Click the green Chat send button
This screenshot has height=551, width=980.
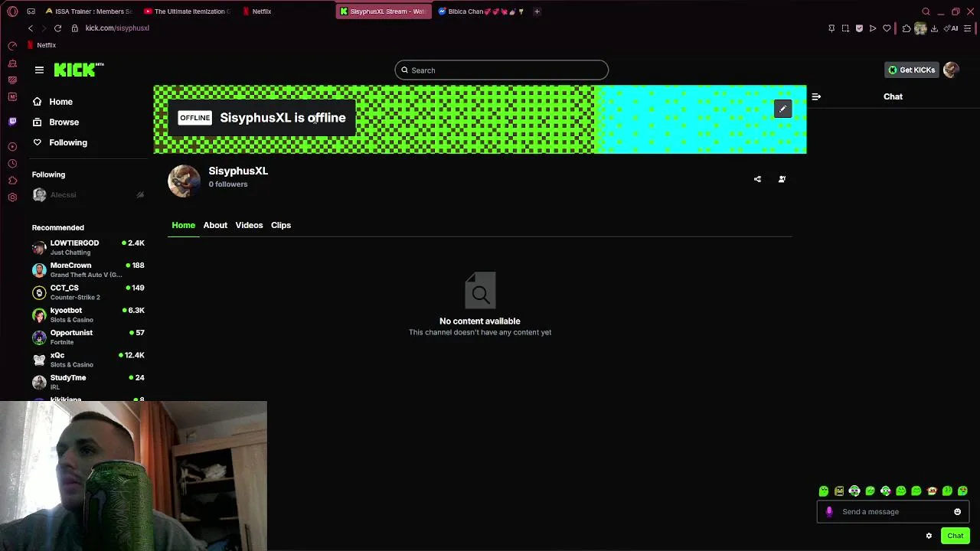(x=955, y=536)
